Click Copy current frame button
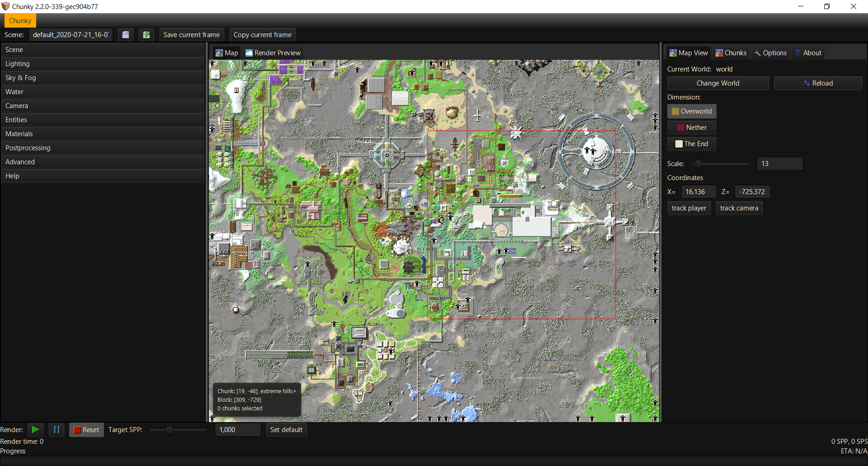This screenshot has height=466, width=868. (x=262, y=35)
